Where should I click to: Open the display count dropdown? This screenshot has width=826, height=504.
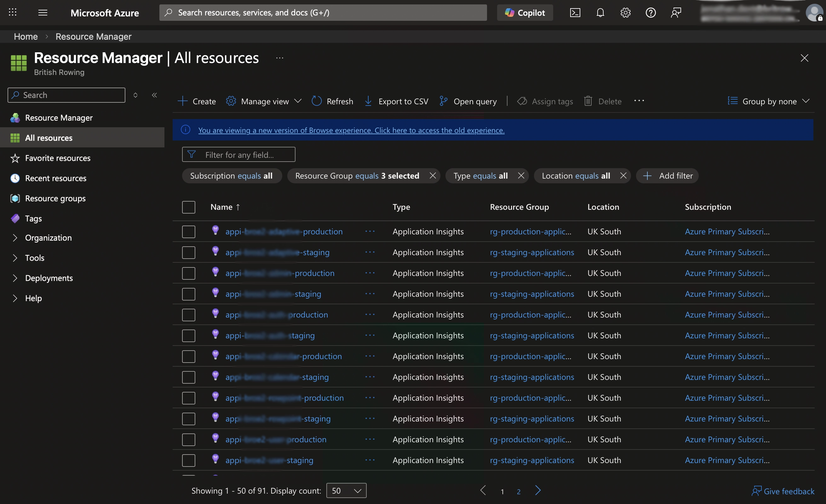coord(346,490)
